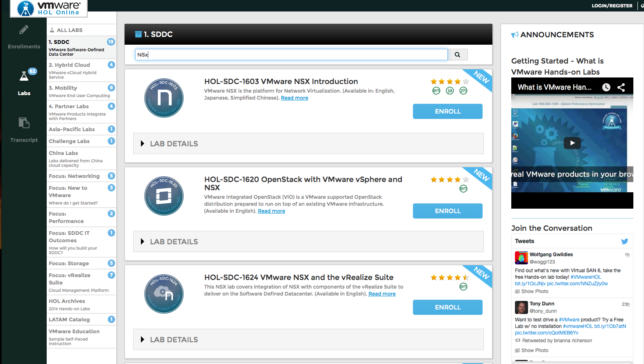The width and height of the screenshot is (644, 364).
Task: Click the star rating of HOL-SDC-1620
Action: (x=450, y=180)
